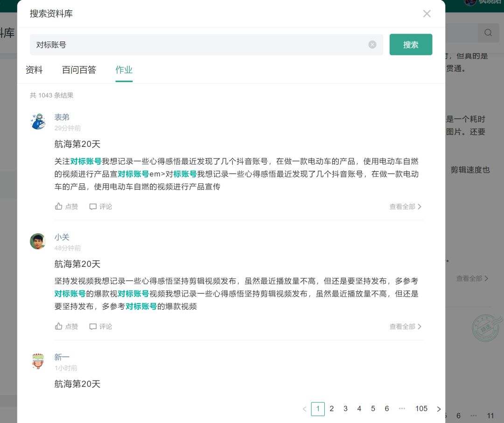Click the thumbs-up like icon under 表弟's post
Viewport: 504px width, 423px height.
click(66, 206)
